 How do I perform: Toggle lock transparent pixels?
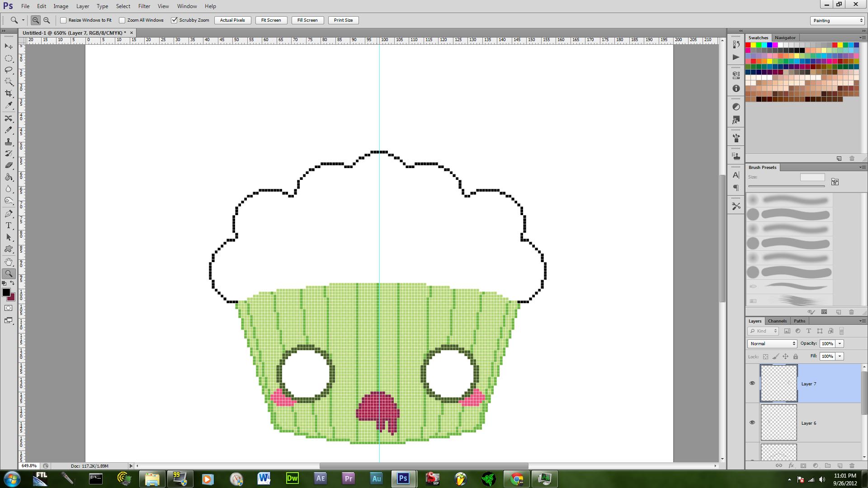pyautogui.click(x=765, y=357)
